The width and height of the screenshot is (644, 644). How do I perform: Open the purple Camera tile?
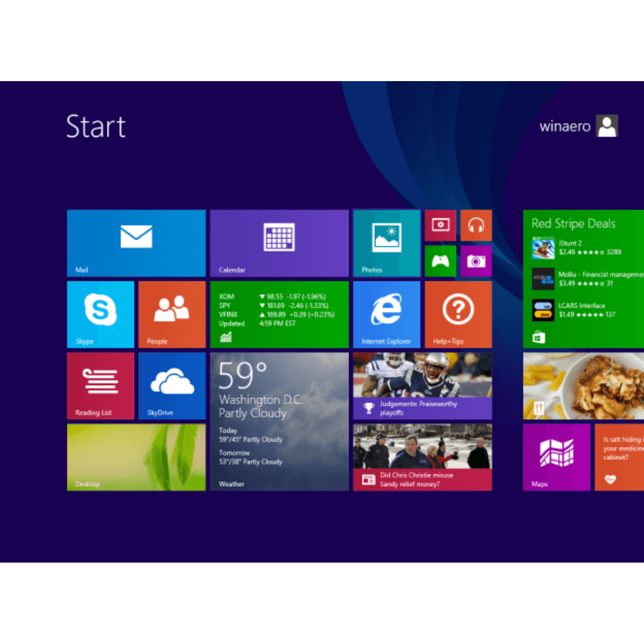[x=476, y=261]
